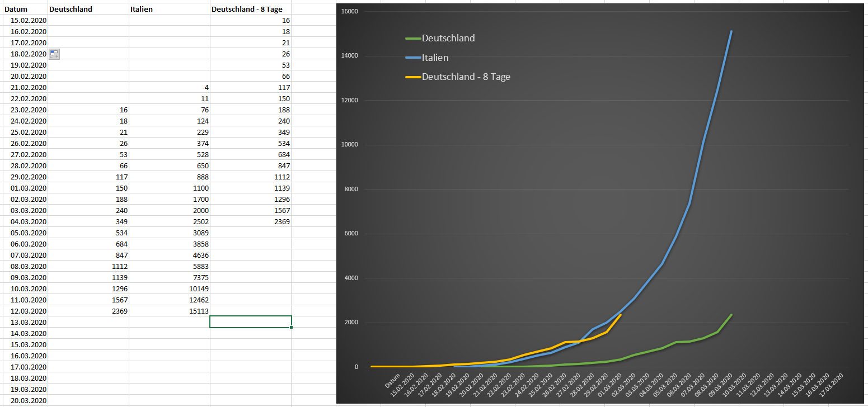The height and width of the screenshot is (407, 868).
Task: Click the top end of the blue Italien line
Action: tap(731, 32)
